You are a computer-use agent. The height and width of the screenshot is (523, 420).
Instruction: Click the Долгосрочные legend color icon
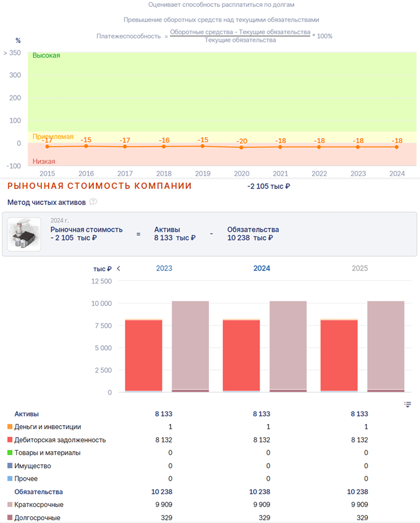(10, 518)
